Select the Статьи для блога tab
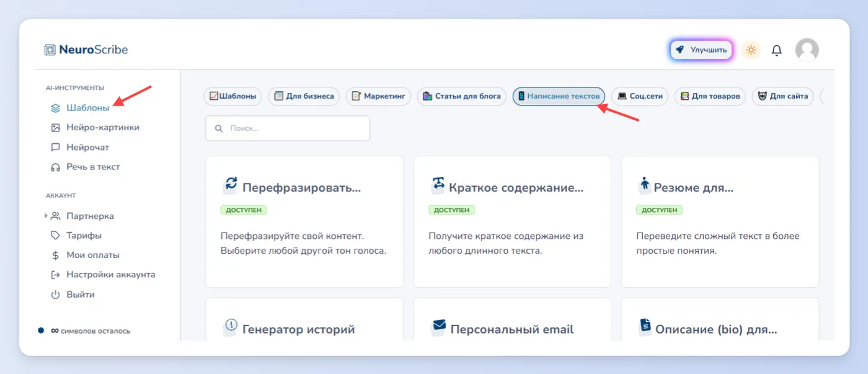The image size is (868, 374). (x=462, y=96)
